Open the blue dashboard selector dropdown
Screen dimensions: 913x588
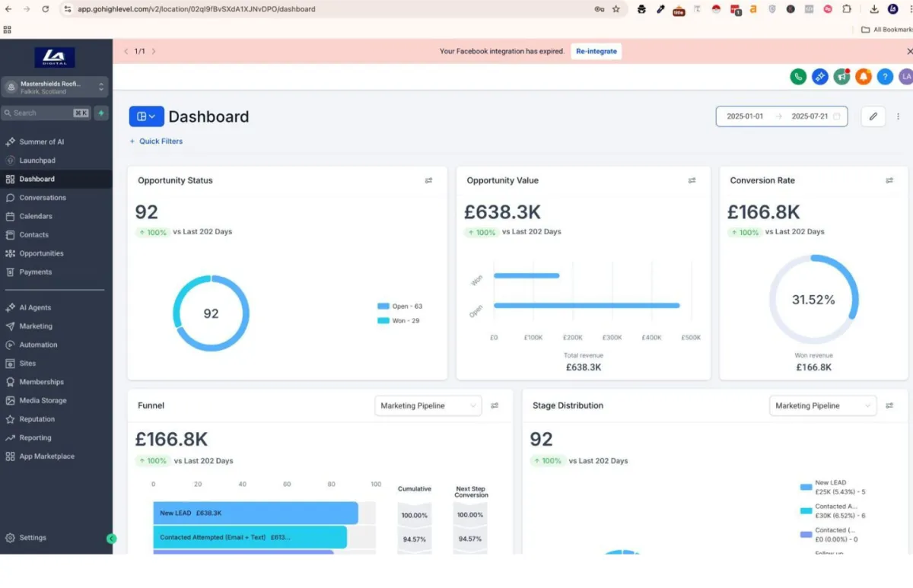147,116
